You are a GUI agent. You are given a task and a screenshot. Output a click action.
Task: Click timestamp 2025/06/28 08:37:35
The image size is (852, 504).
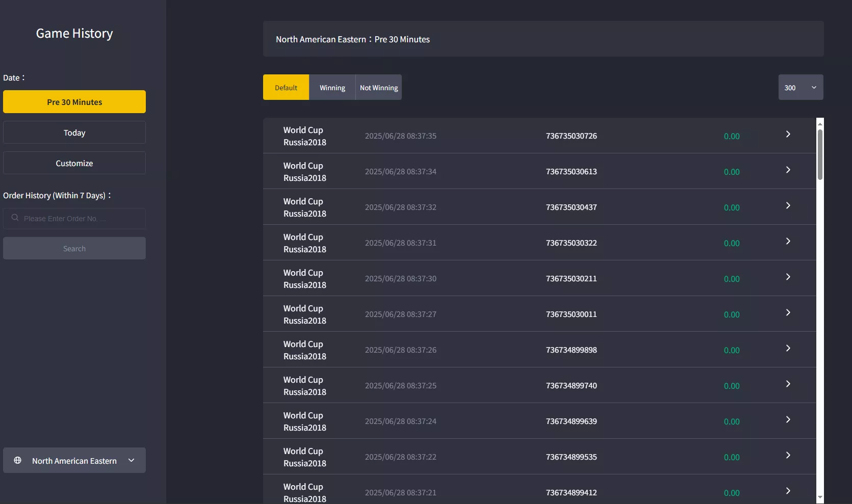coord(401,136)
